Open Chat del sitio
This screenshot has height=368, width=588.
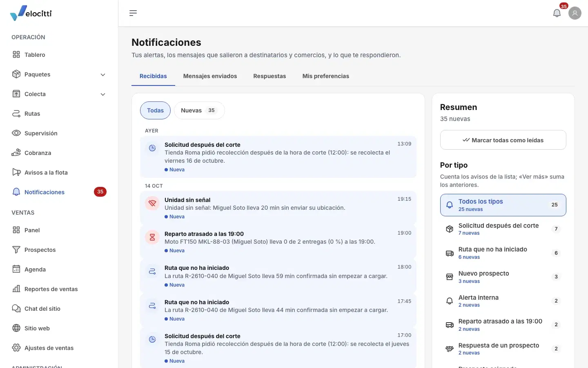(59, 309)
